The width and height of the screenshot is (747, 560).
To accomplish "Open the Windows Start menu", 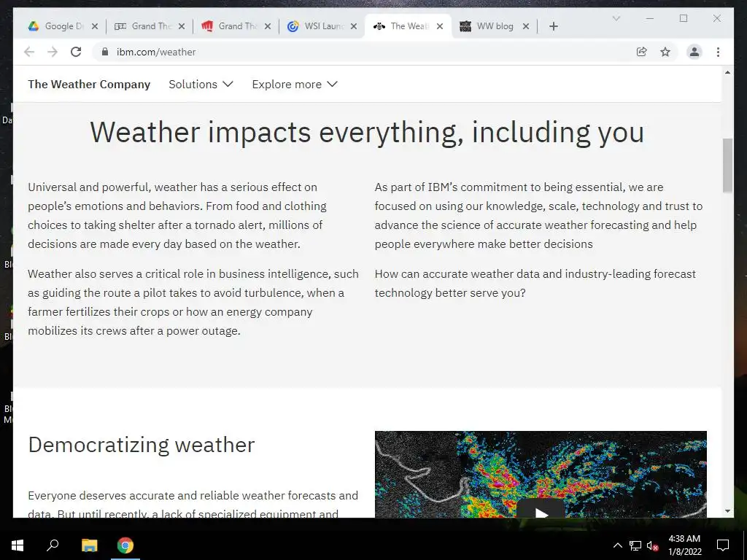I will tap(18, 545).
